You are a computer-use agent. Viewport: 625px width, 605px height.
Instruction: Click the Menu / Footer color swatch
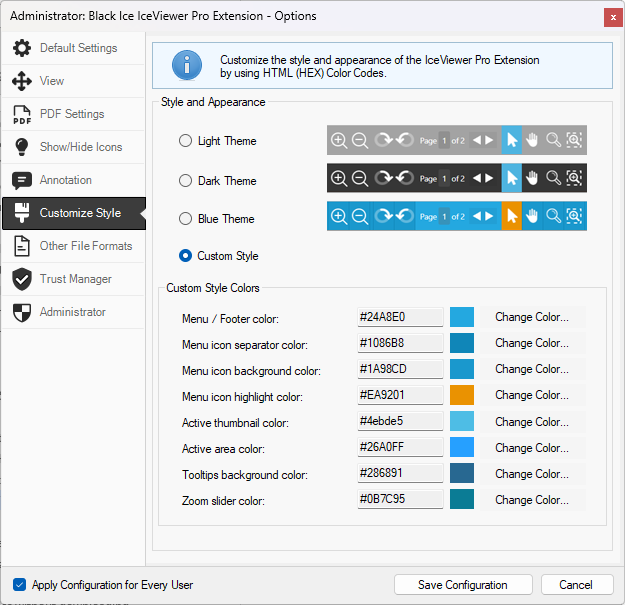tap(462, 317)
